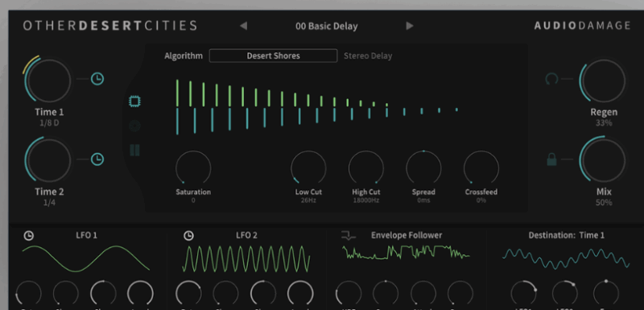Toggle the Mix lock padlock icon
Viewport: 644px width, 310px height.
[x=552, y=159]
